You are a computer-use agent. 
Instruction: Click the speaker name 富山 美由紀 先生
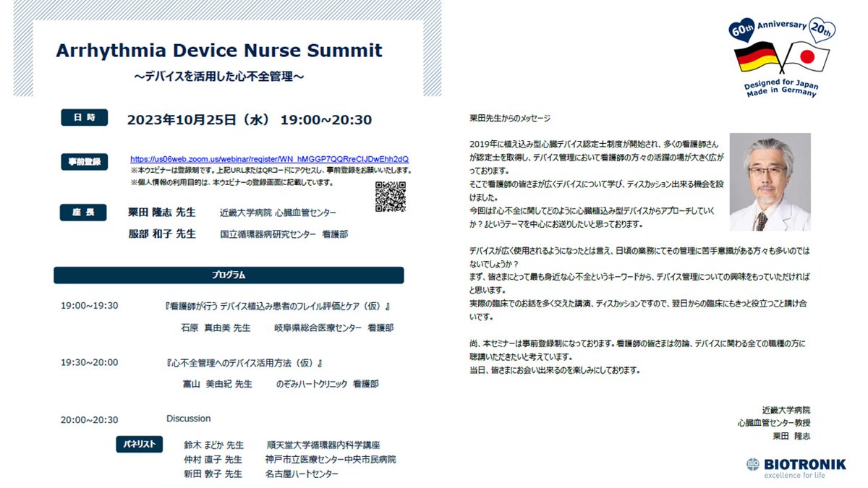[x=217, y=384]
